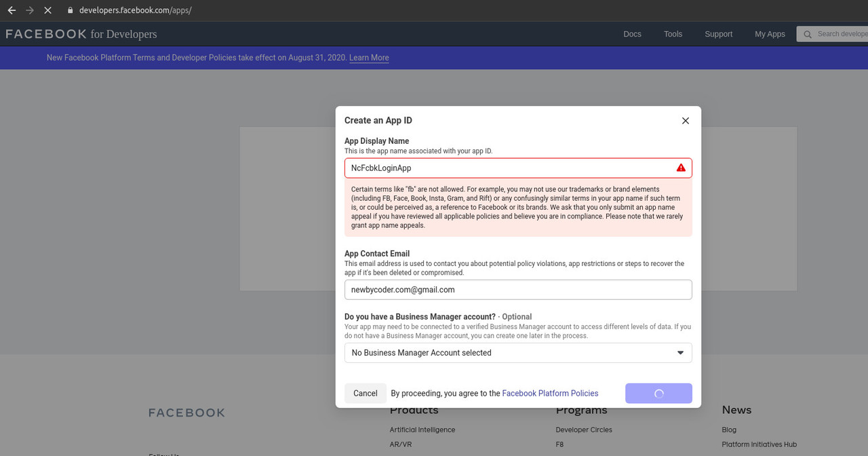Open the Blog footer link
Screen dimensions: 868x456
click(x=729, y=430)
